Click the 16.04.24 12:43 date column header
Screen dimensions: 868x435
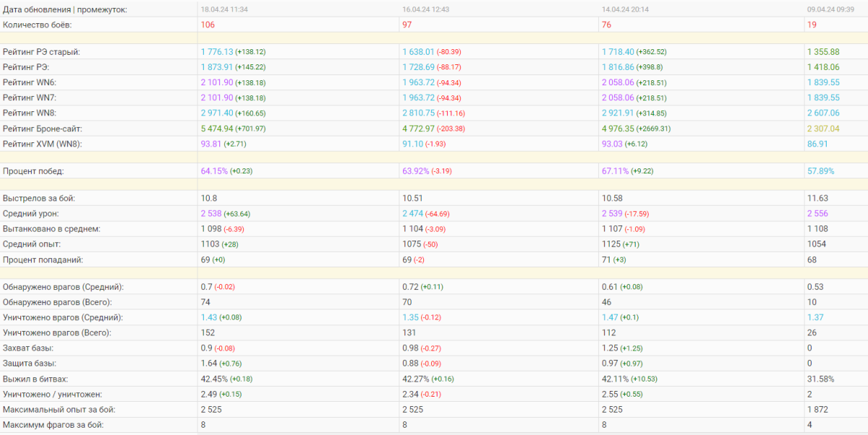pyautogui.click(x=425, y=9)
